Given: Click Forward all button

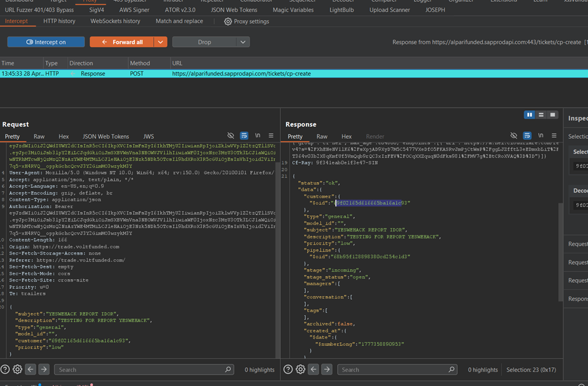Looking at the screenshot, I should (122, 42).
